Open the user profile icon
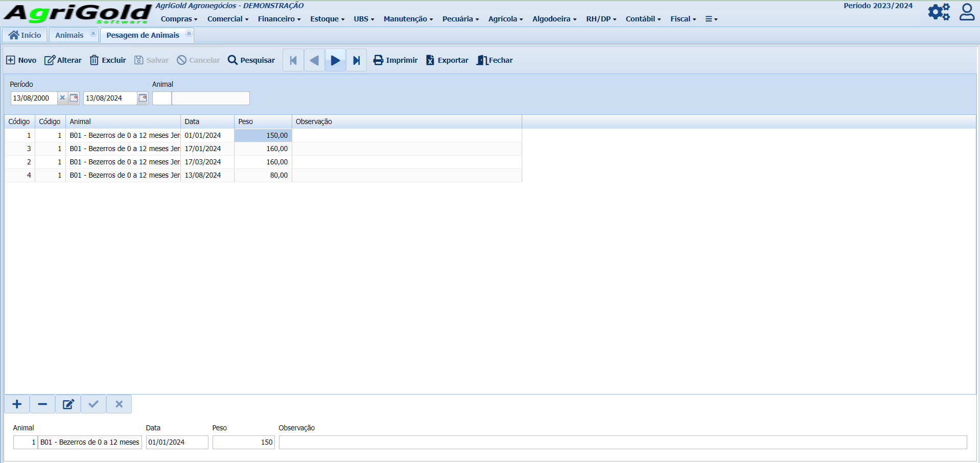 point(967,12)
